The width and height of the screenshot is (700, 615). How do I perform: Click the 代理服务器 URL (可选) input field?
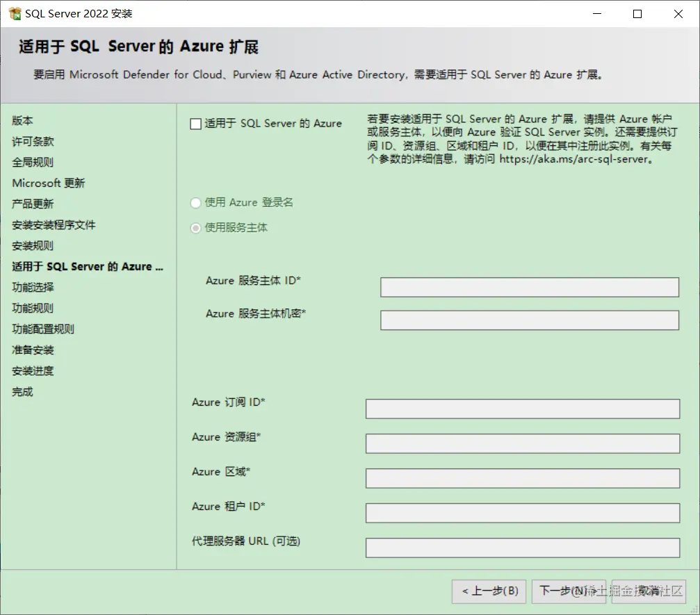(x=522, y=548)
